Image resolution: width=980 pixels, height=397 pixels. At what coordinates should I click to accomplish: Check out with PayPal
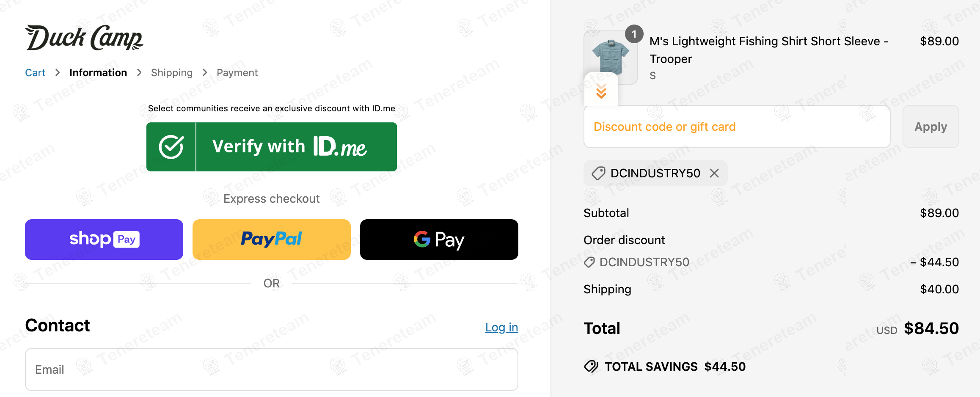click(x=271, y=239)
